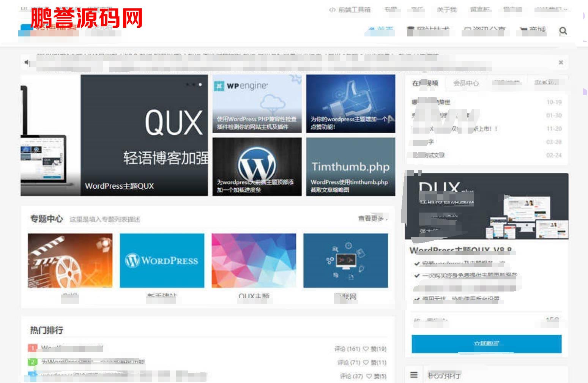Open the sidebar post dated 10-19
The width and height of the screenshot is (588, 383).
tap(487, 102)
